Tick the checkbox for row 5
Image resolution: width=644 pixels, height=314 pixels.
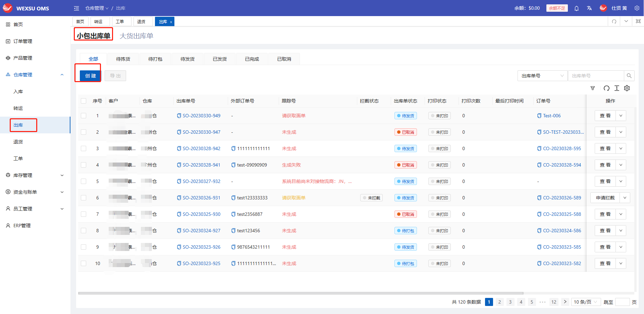[84, 181]
